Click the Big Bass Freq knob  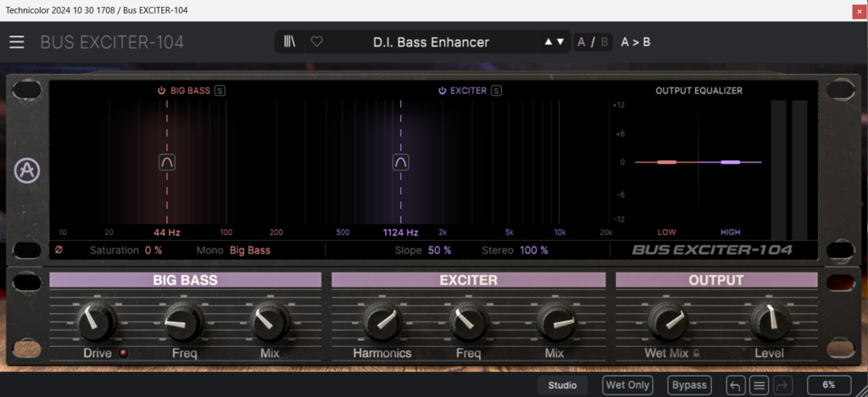(184, 322)
